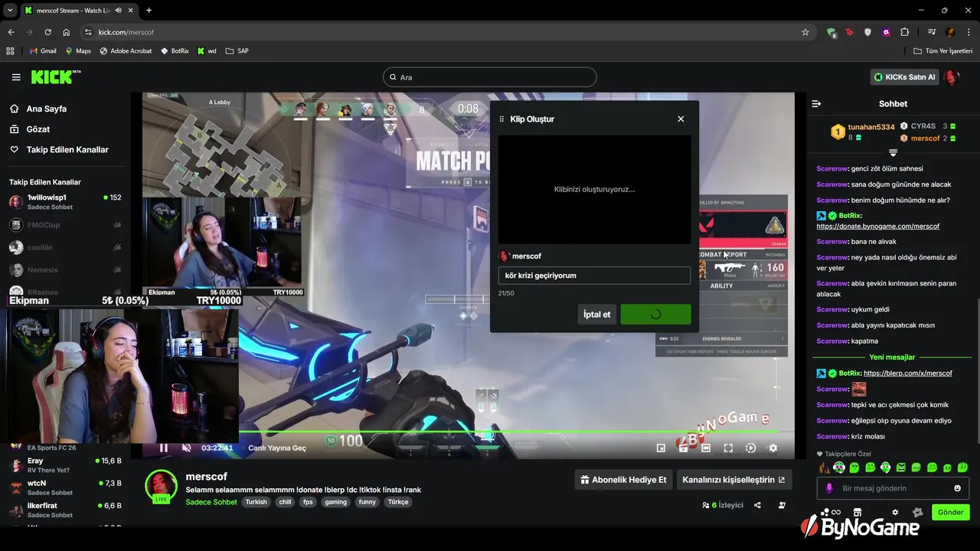The image size is (980, 551).
Task: Click Abonelik Hediye Et button
Action: point(624,480)
